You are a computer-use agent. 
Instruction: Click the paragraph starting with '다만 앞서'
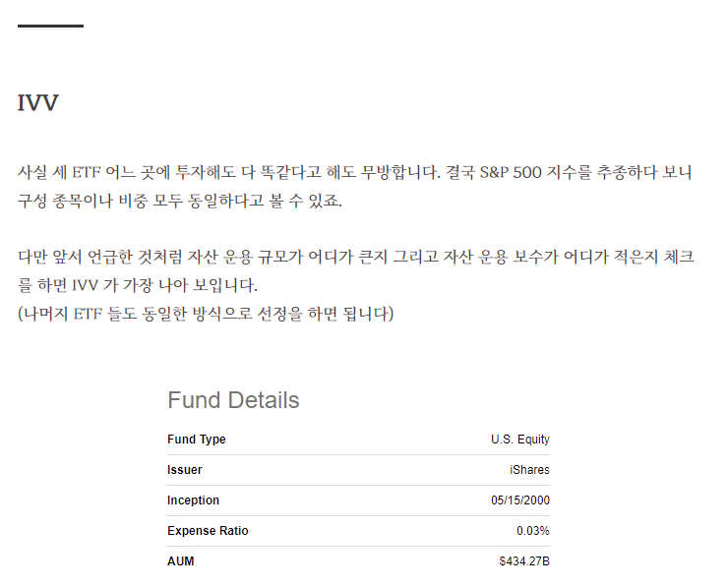click(x=356, y=270)
